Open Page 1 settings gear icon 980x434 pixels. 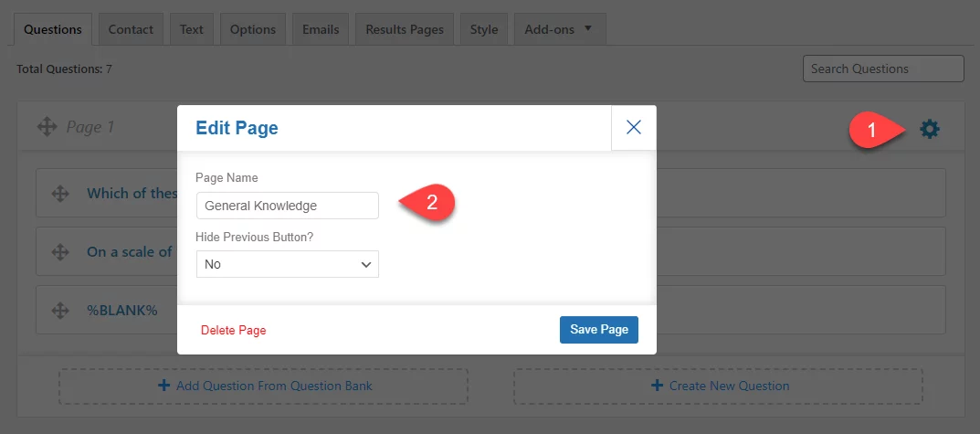[x=930, y=130]
